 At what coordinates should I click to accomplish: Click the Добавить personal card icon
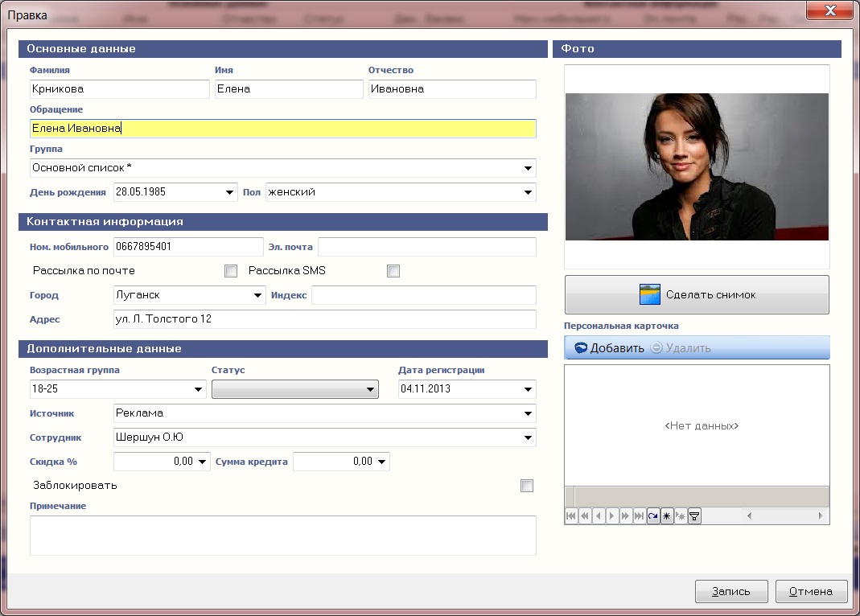pos(580,348)
